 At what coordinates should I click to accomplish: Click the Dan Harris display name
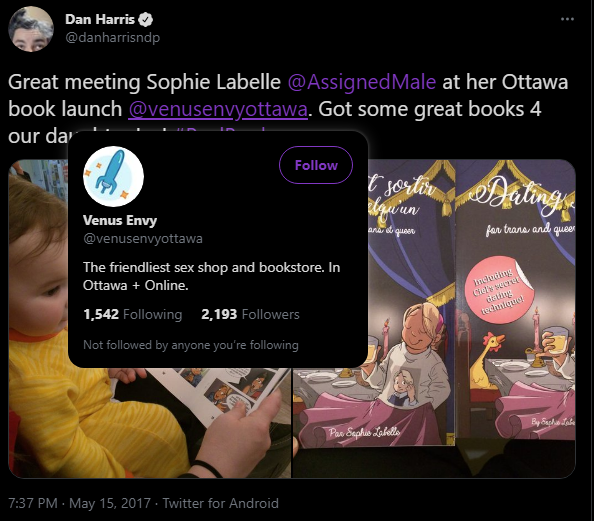[100, 19]
